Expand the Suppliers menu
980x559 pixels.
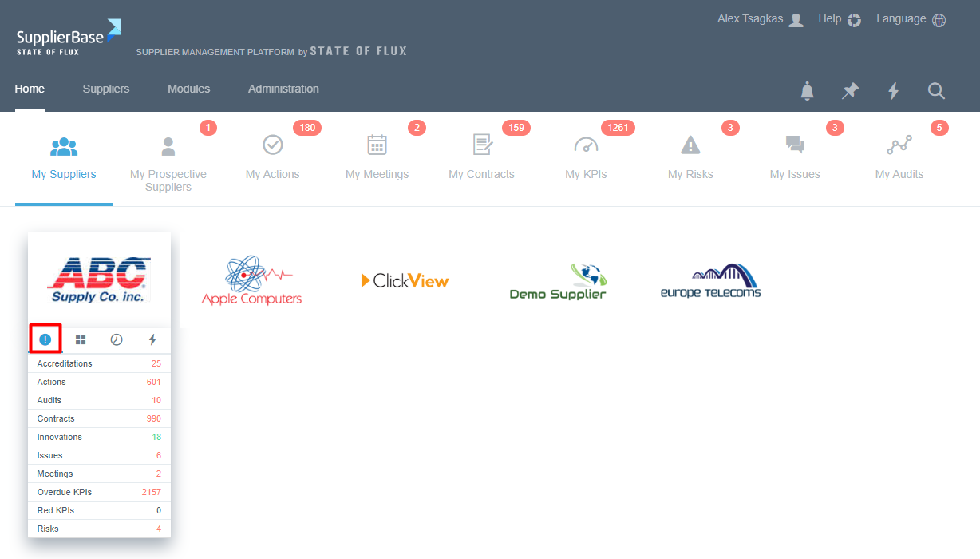click(x=106, y=89)
